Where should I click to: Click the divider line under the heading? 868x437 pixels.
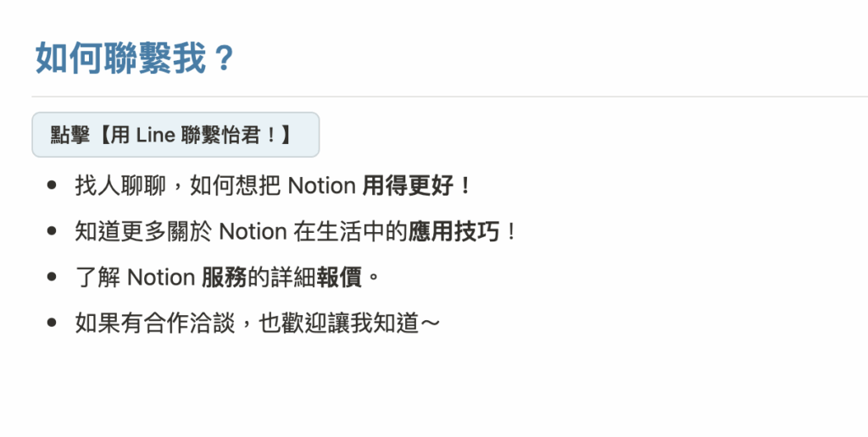click(449, 97)
